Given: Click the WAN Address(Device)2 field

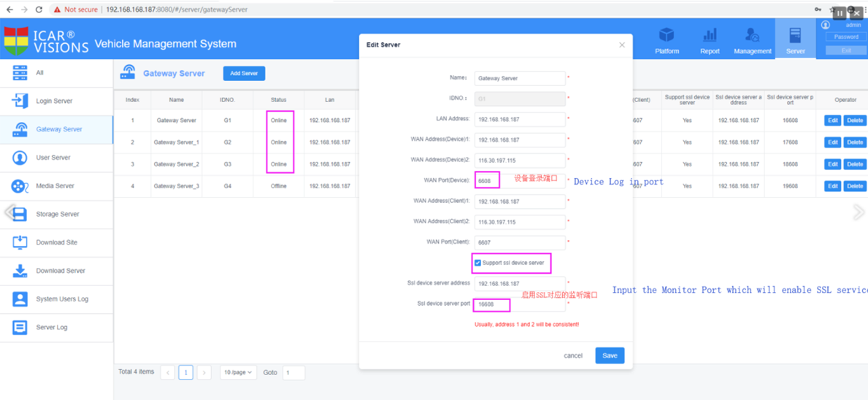Looking at the screenshot, I should point(520,161).
